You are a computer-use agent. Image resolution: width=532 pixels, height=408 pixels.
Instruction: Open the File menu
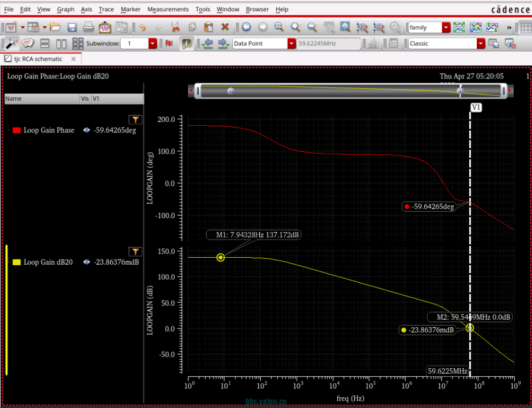pos(9,10)
